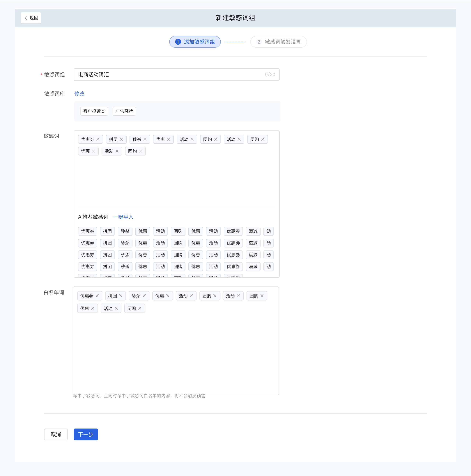Remove 秒杀 from the 敏感词 box
The image size is (471, 476).
(x=145, y=139)
